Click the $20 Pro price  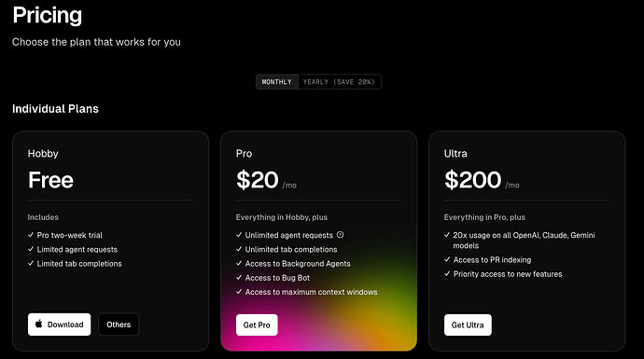click(x=258, y=180)
